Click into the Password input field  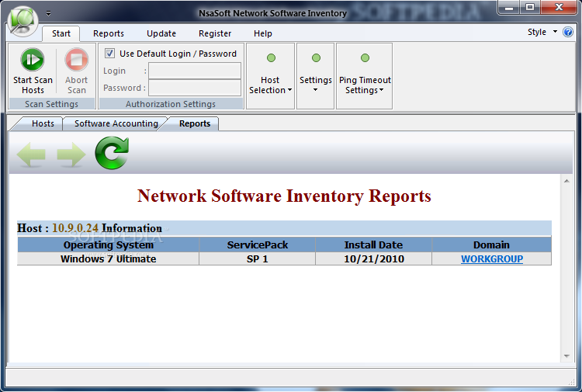tap(195, 88)
